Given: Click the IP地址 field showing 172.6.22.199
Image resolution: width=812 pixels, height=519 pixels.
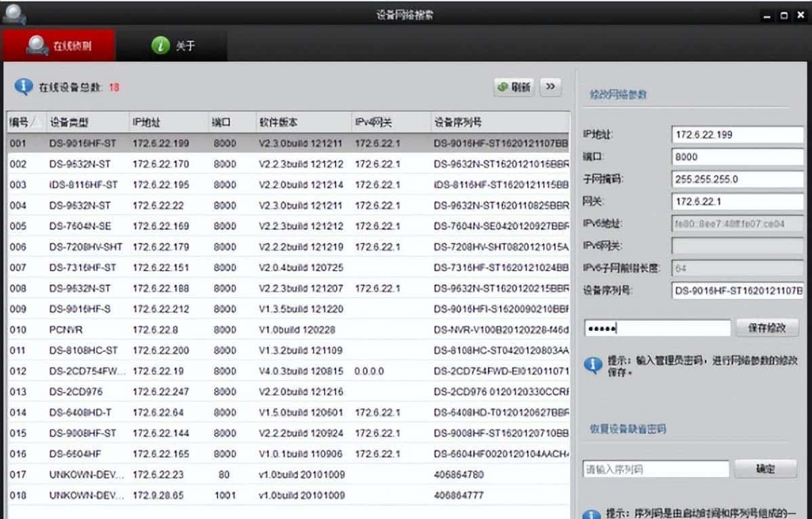Looking at the screenshot, I should point(737,134).
